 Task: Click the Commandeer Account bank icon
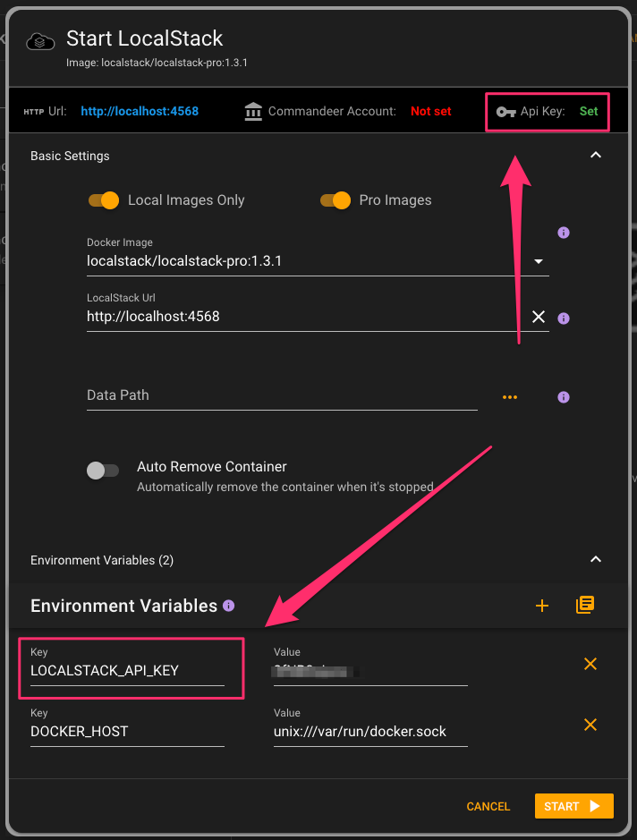point(253,112)
